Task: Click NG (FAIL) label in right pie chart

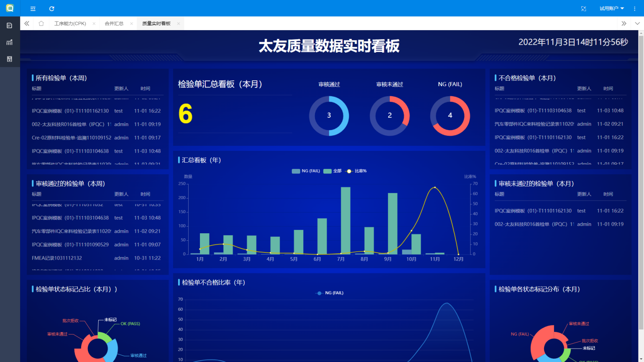Action: click(x=520, y=334)
